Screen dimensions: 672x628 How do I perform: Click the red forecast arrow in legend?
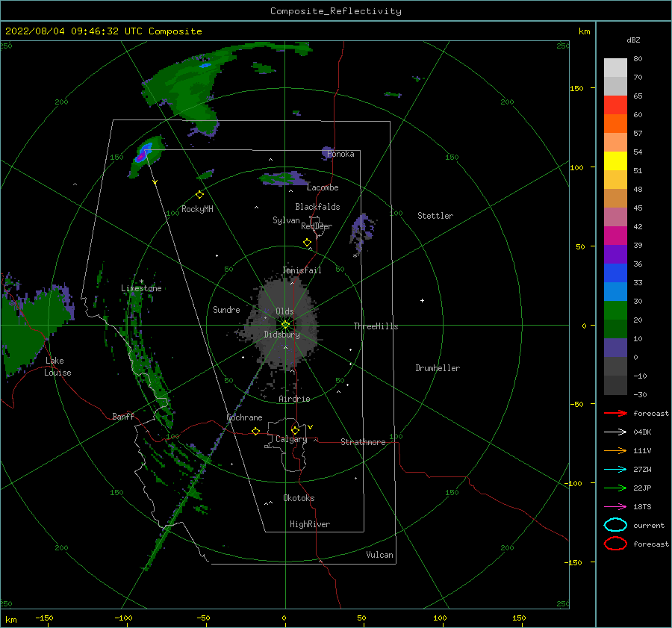[x=615, y=413]
